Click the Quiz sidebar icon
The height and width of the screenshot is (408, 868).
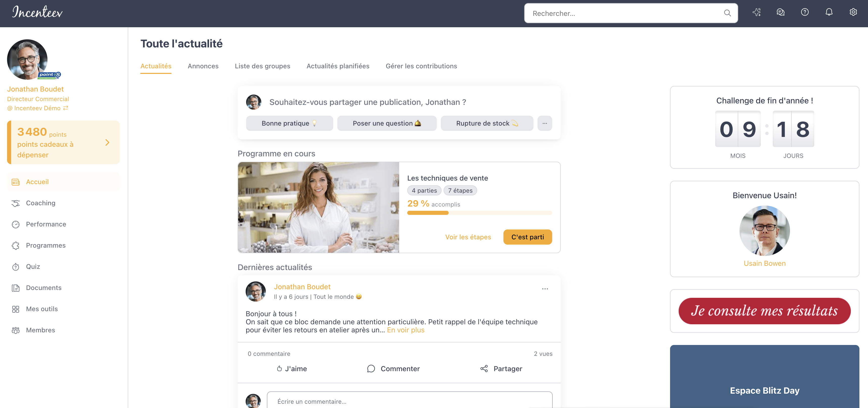click(15, 267)
